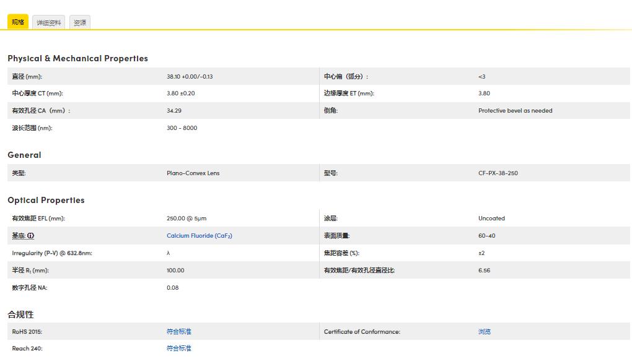Click the Plano-Convex Lens type value

tap(193, 173)
